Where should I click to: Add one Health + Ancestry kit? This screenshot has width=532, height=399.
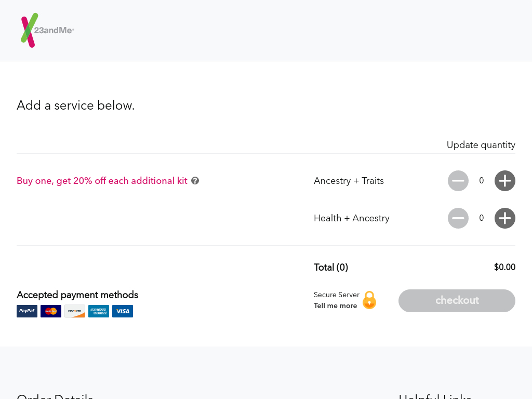[x=504, y=218]
